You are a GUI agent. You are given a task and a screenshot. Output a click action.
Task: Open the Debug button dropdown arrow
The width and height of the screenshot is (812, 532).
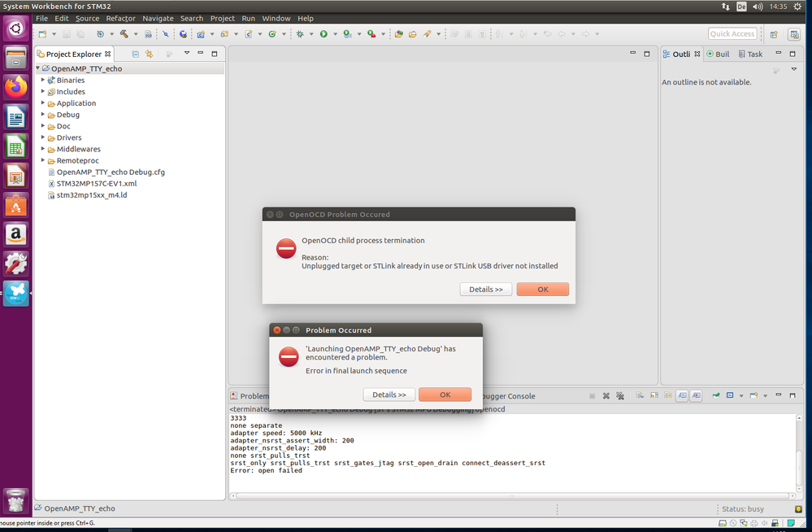pyautogui.click(x=311, y=34)
